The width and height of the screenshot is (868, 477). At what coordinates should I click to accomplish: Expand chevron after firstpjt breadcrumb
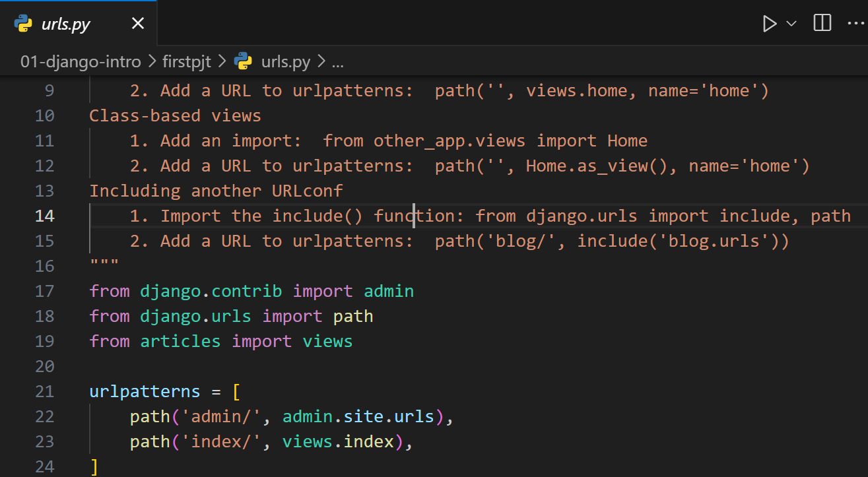[222, 62]
